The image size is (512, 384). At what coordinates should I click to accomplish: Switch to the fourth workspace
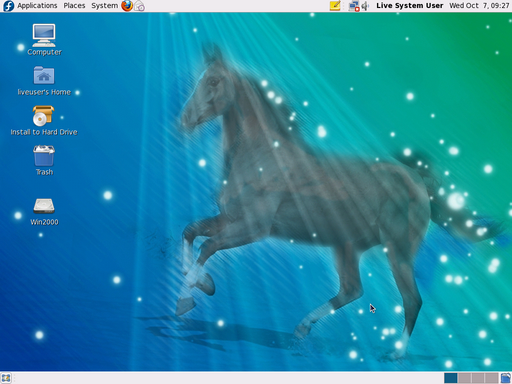pyautogui.click(x=491, y=378)
